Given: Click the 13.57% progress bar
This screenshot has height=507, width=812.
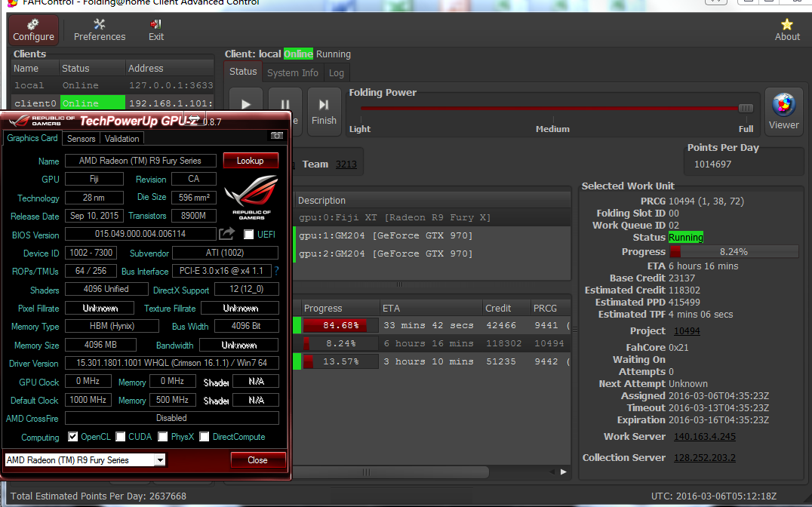Looking at the screenshot, I should coord(340,361).
